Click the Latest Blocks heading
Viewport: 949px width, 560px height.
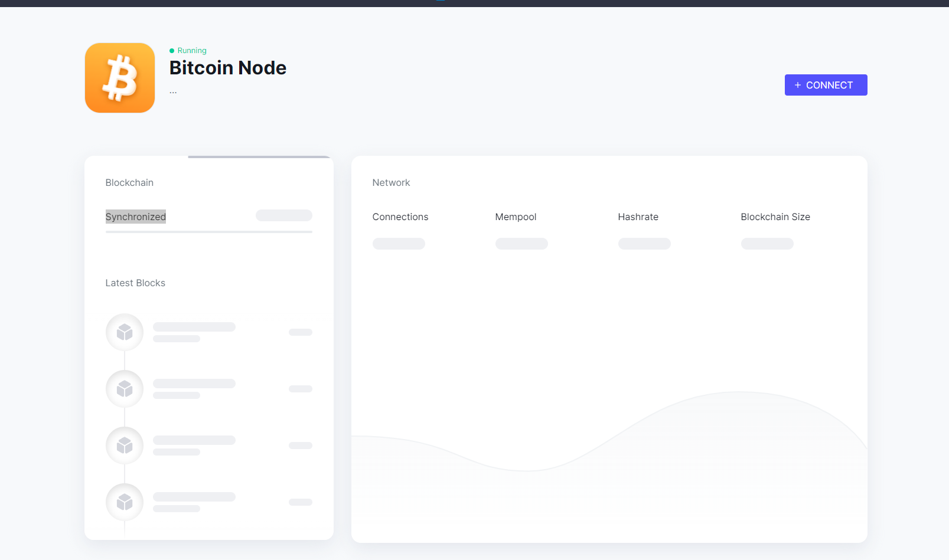[135, 283]
